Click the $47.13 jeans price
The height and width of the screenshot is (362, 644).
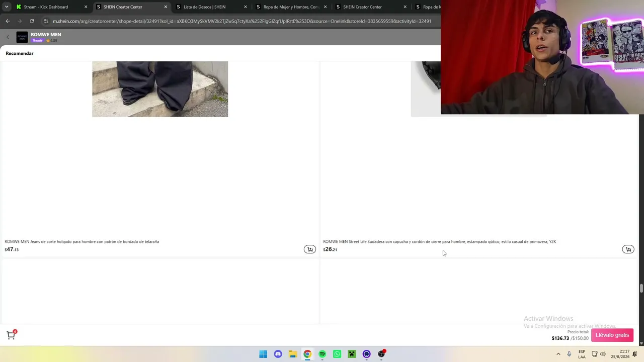click(12, 249)
